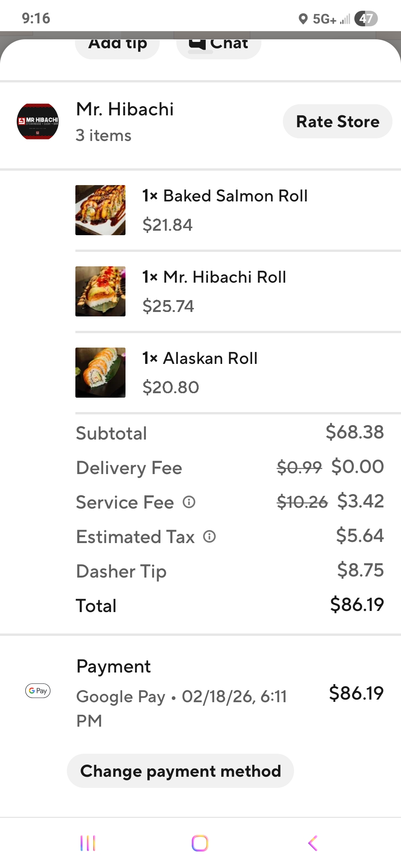Tap the Google Pay icon
The width and height of the screenshot is (401, 868).
click(x=38, y=691)
